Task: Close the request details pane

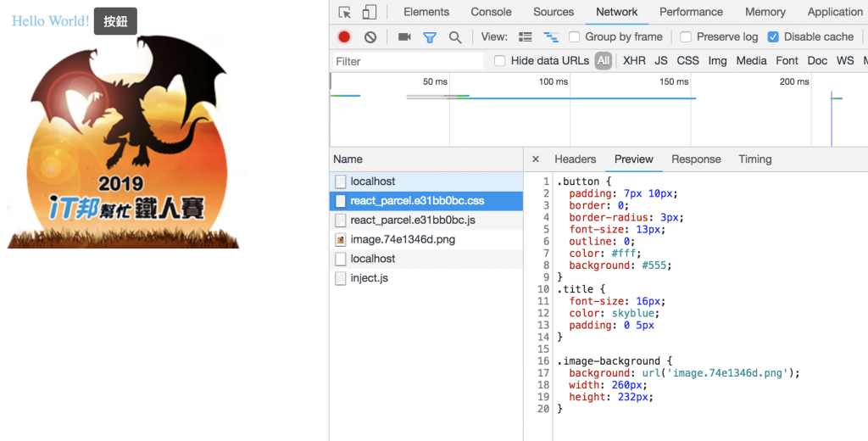Action: click(536, 159)
